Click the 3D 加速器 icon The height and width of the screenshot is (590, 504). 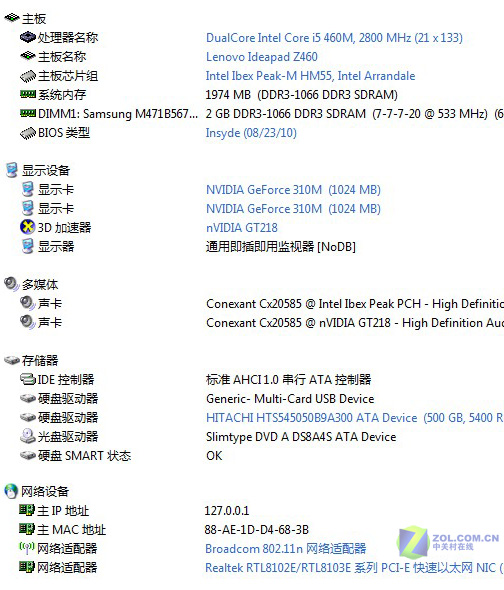tap(27, 227)
